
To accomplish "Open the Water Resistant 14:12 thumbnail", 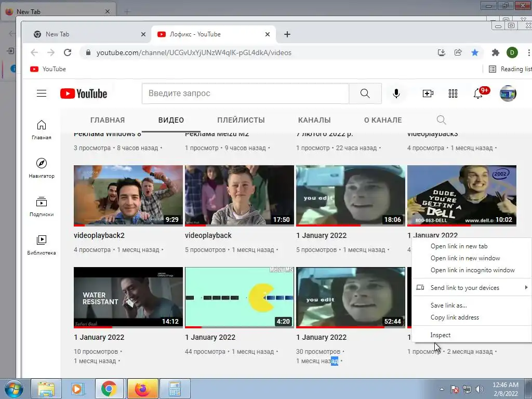I will 128,298.
